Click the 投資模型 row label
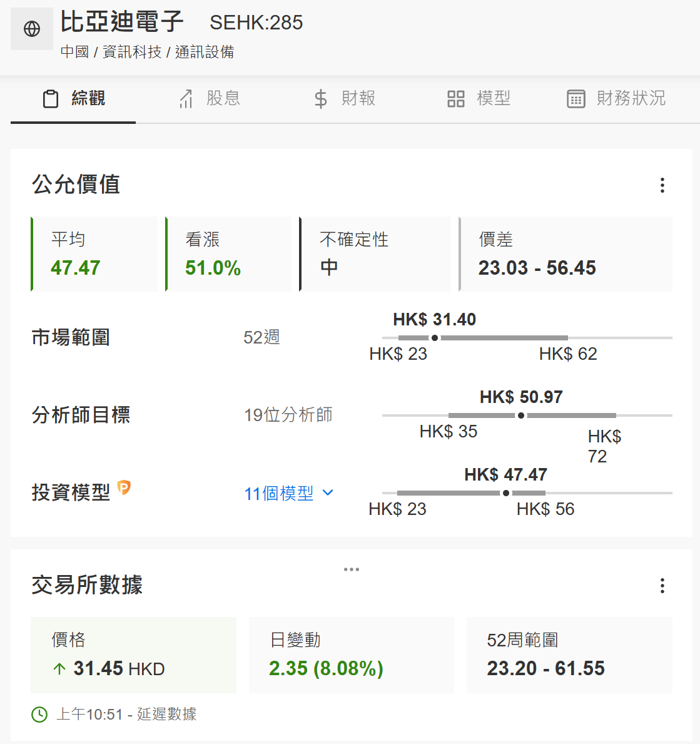 coord(71,492)
